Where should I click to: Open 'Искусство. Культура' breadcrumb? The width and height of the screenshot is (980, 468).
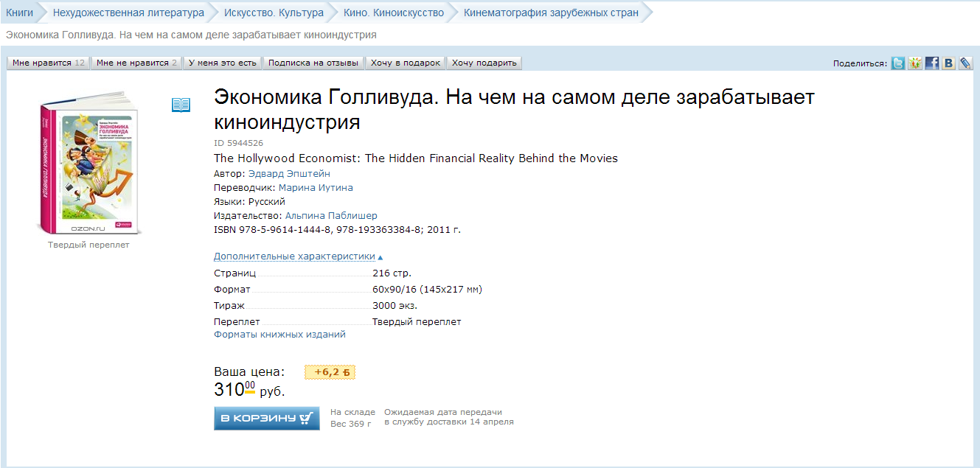(x=274, y=13)
